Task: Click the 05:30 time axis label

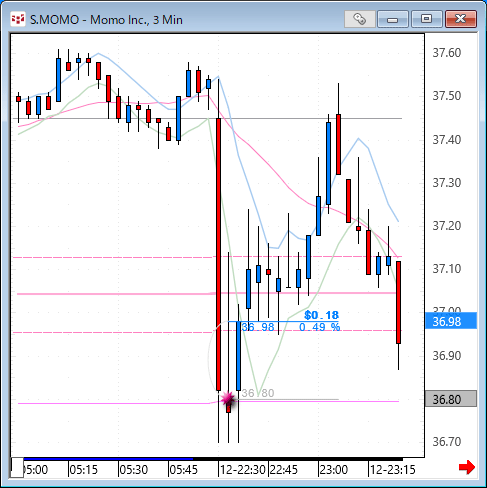Action: tap(134, 470)
